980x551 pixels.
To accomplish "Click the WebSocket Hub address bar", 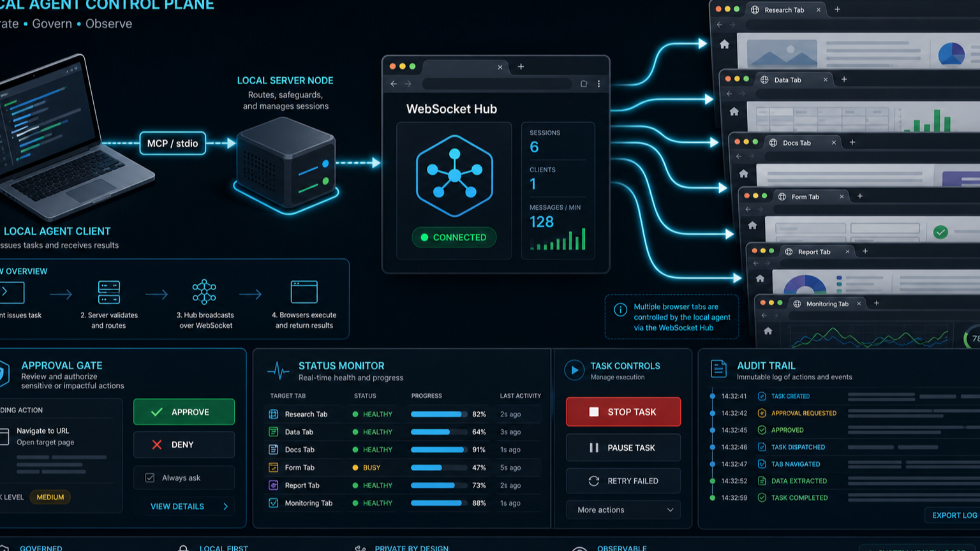I will pos(497,84).
